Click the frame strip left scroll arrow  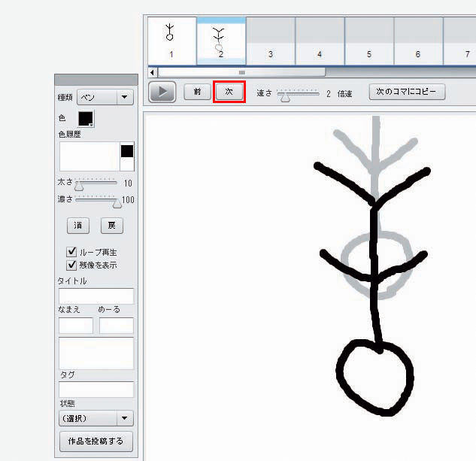[x=153, y=73]
